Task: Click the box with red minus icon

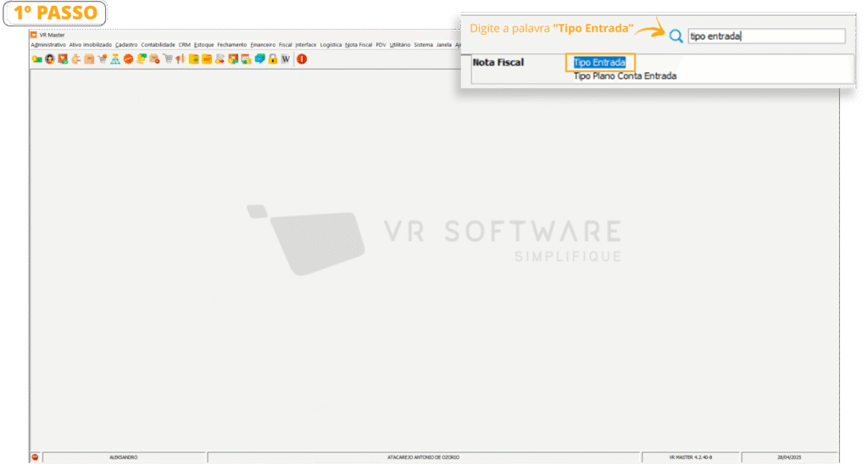Action: tap(154, 59)
